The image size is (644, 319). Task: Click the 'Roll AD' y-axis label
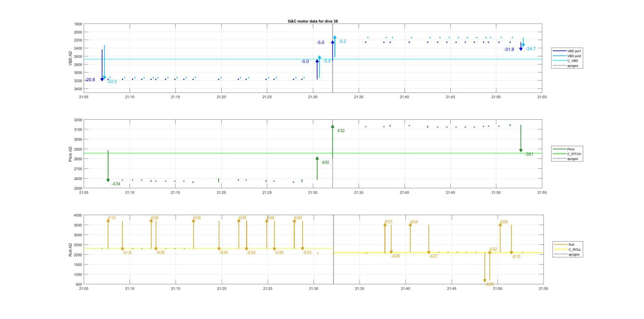click(70, 249)
